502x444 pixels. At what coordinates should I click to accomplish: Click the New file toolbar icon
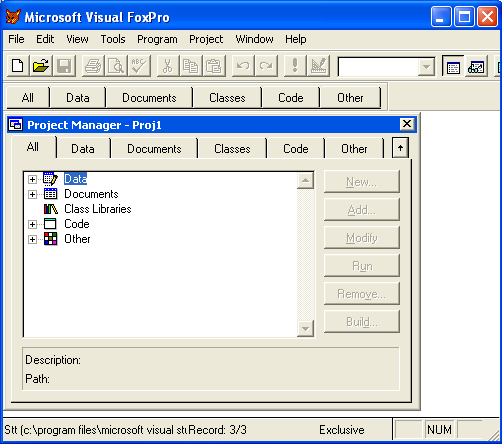point(17,66)
